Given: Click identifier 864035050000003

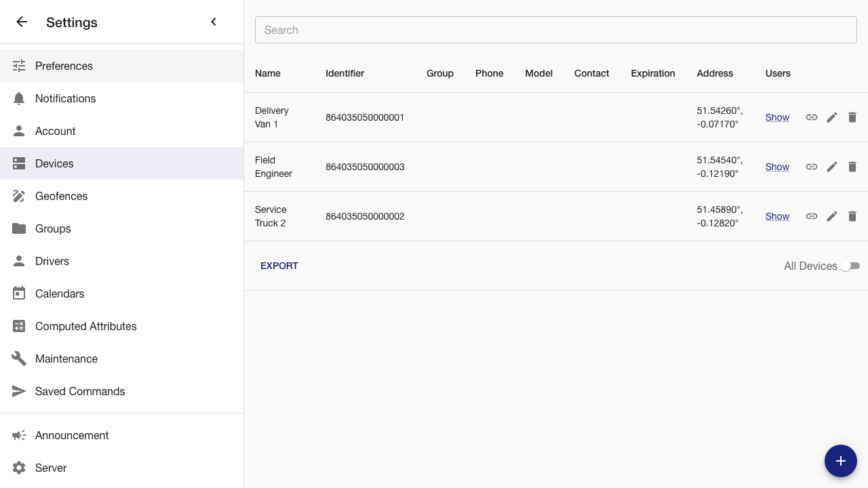Looking at the screenshot, I should pyautogui.click(x=365, y=167).
